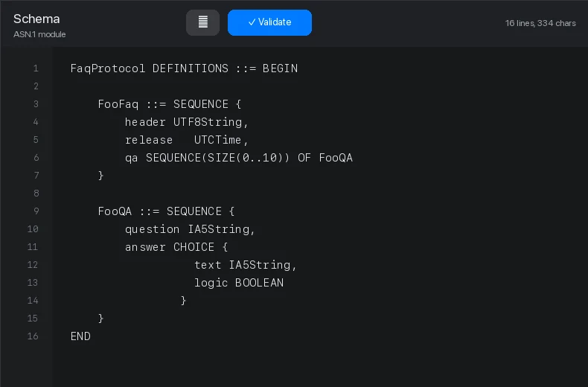
Task: Click the closing brace on line 14
Action: pos(183,301)
